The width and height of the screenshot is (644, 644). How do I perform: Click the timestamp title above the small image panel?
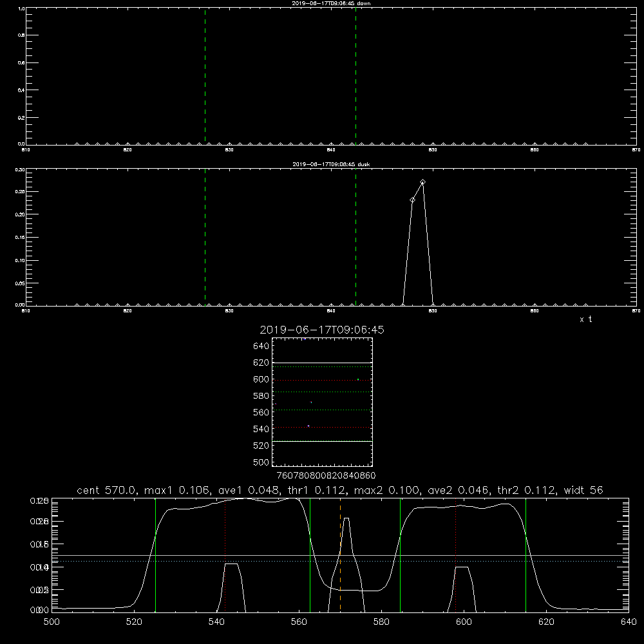point(322,330)
